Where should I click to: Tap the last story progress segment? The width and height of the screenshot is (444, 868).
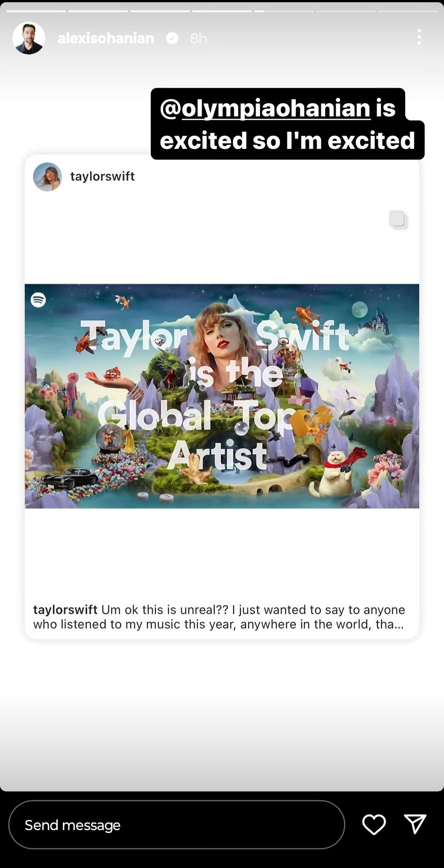(408, 11)
